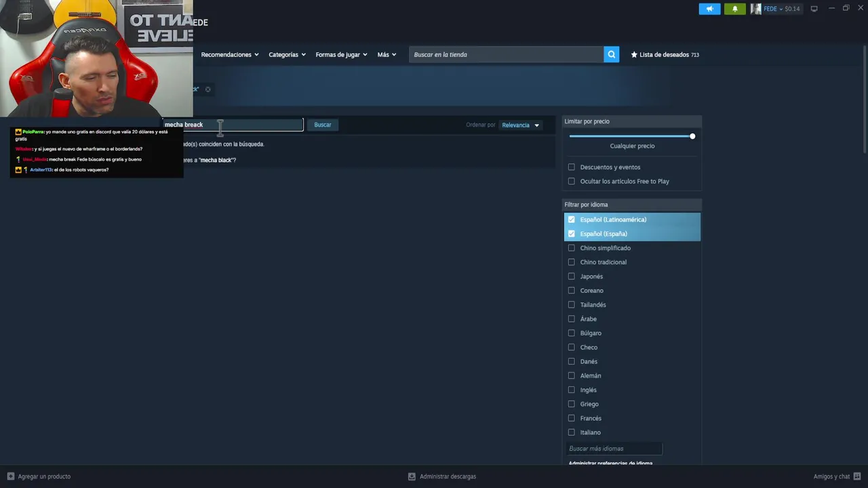Open the announcements megaphone button
The width and height of the screenshot is (868, 488).
[x=709, y=9]
